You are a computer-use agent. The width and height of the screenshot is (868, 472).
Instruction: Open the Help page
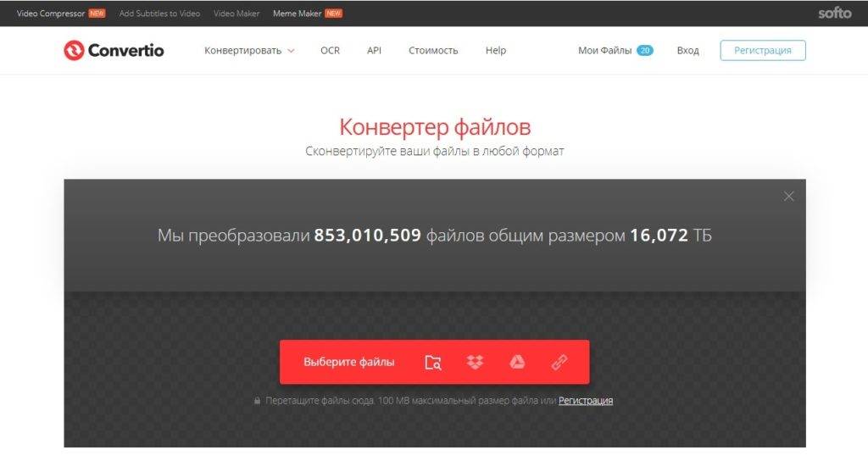tap(495, 50)
